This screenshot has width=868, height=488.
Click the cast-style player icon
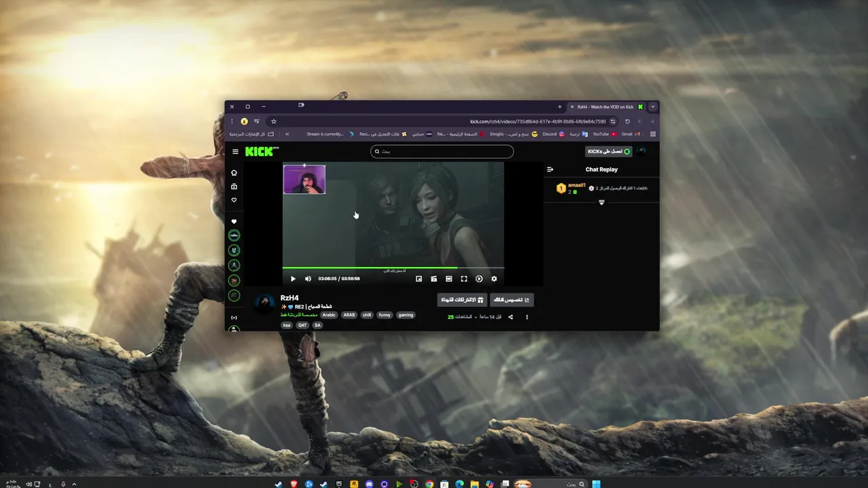tap(434, 279)
